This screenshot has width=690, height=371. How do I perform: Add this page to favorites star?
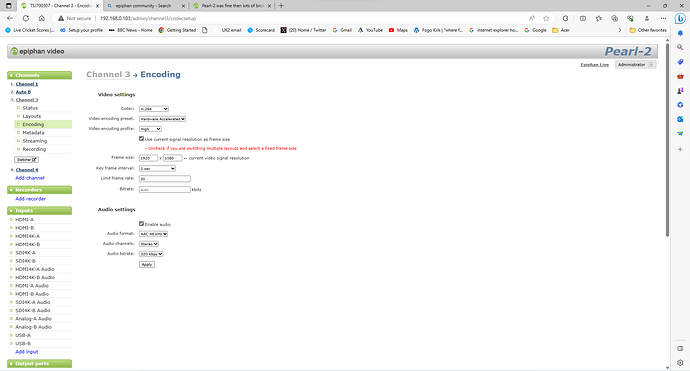(x=546, y=18)
